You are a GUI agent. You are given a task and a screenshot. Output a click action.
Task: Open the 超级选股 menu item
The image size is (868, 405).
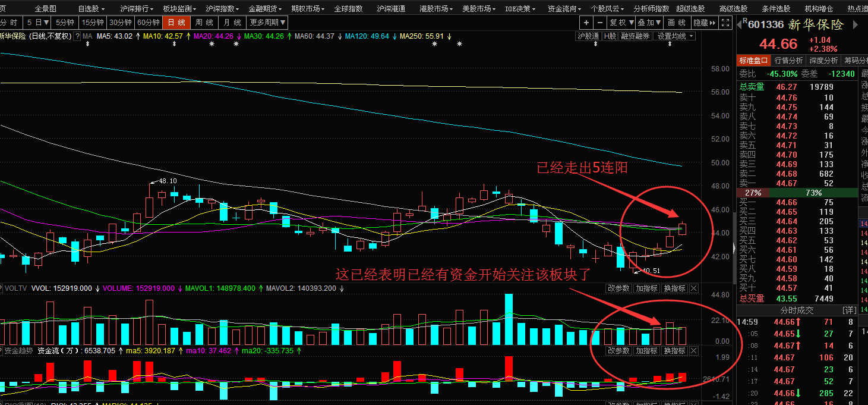[x=690, y=9]
